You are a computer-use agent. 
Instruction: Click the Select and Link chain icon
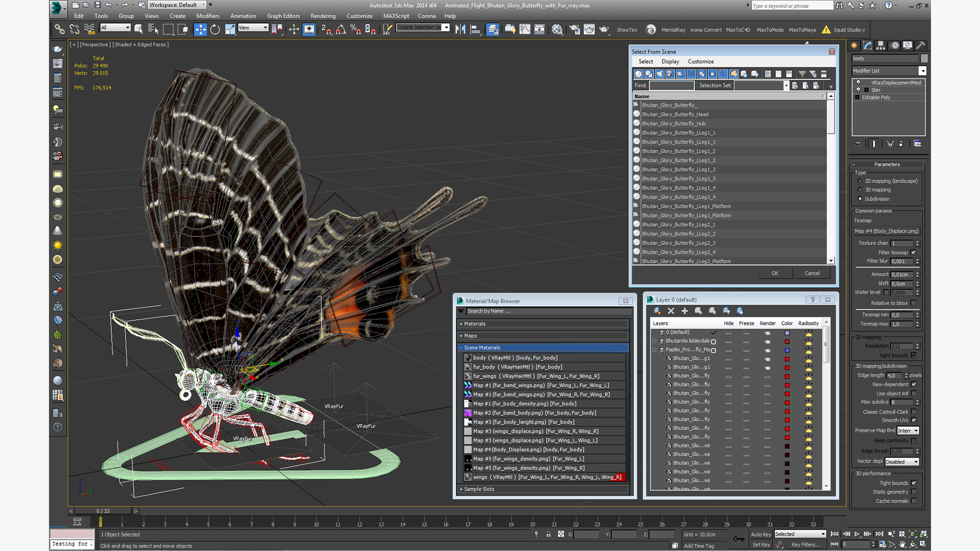(60, 29)
